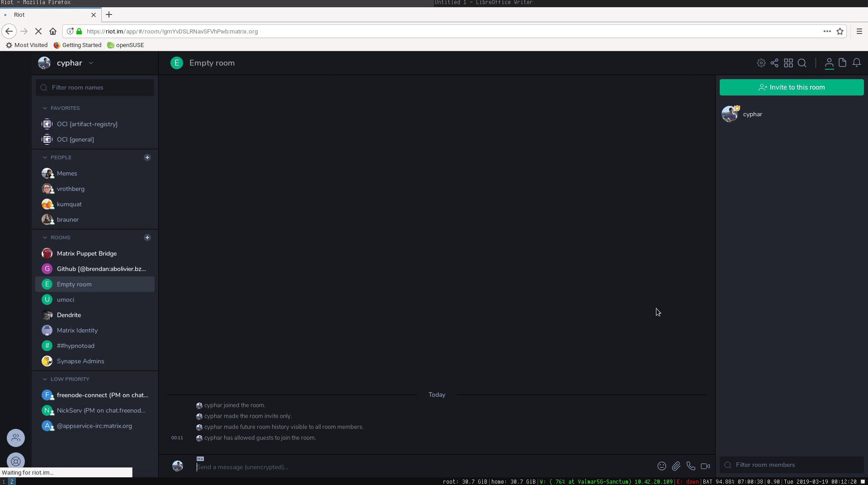Toggle the Markdown indicator above composer
The width and height of the screenshot is (868, 485).
pyautogui.click(x=200, y=459)
